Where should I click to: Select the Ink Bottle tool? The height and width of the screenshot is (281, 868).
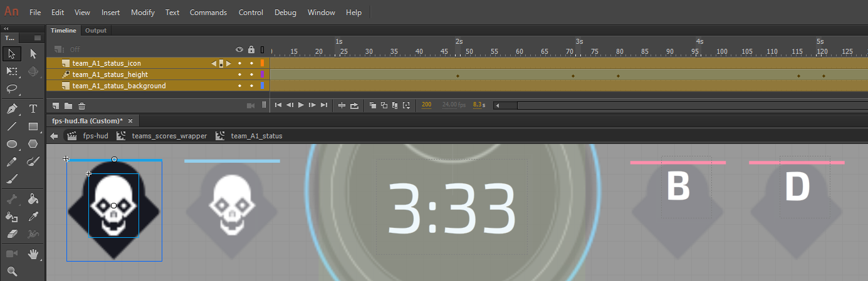11,217
